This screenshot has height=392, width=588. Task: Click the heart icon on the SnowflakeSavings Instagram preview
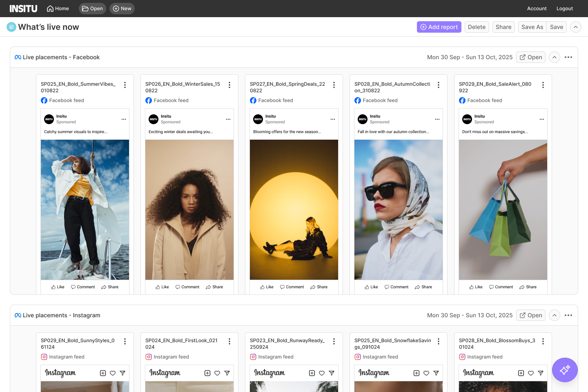pos(426,373)
